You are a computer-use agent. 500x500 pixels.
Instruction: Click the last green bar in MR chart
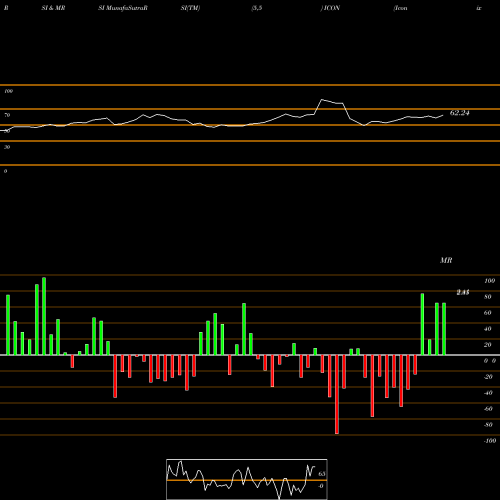444,329
